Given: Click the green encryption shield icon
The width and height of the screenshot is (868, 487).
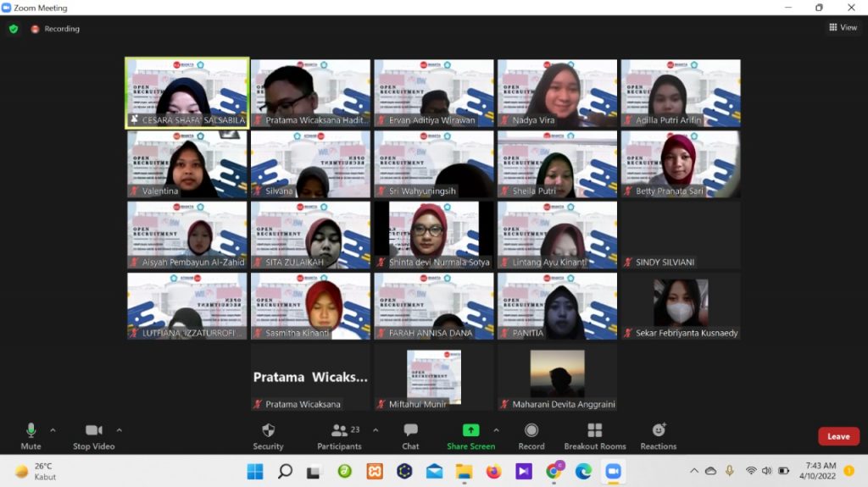Looking at the screenshot, I should [x=13, y=29].
